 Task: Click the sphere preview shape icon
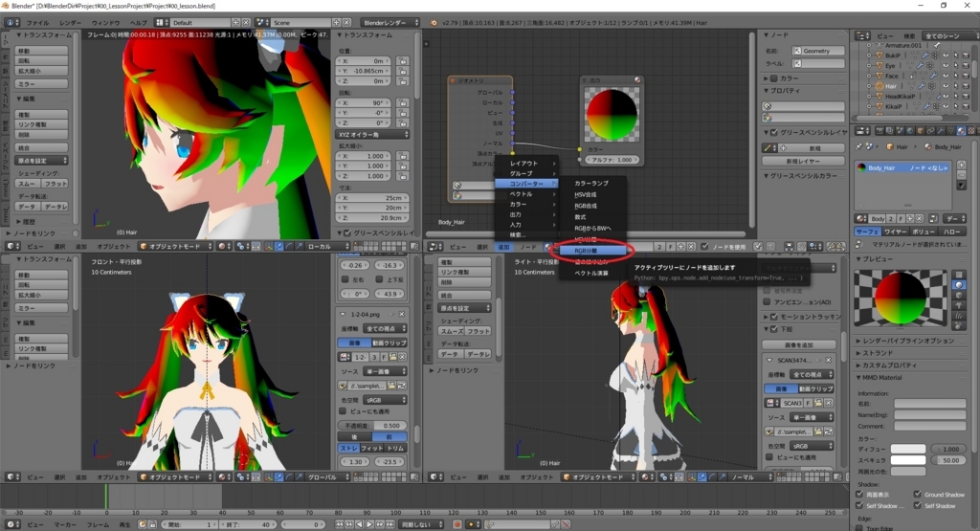point(959,284)
